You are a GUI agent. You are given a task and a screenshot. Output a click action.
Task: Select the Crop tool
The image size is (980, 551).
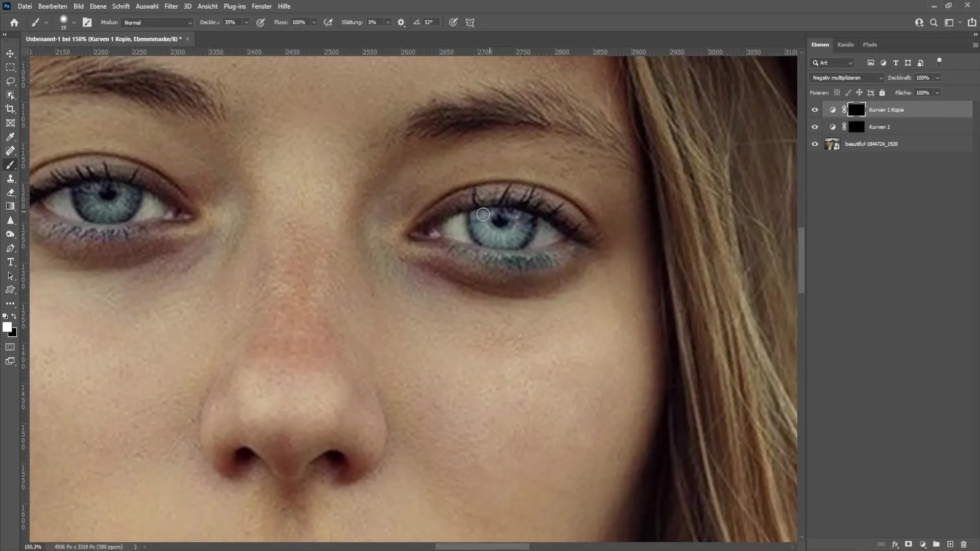tap(10, 109)
